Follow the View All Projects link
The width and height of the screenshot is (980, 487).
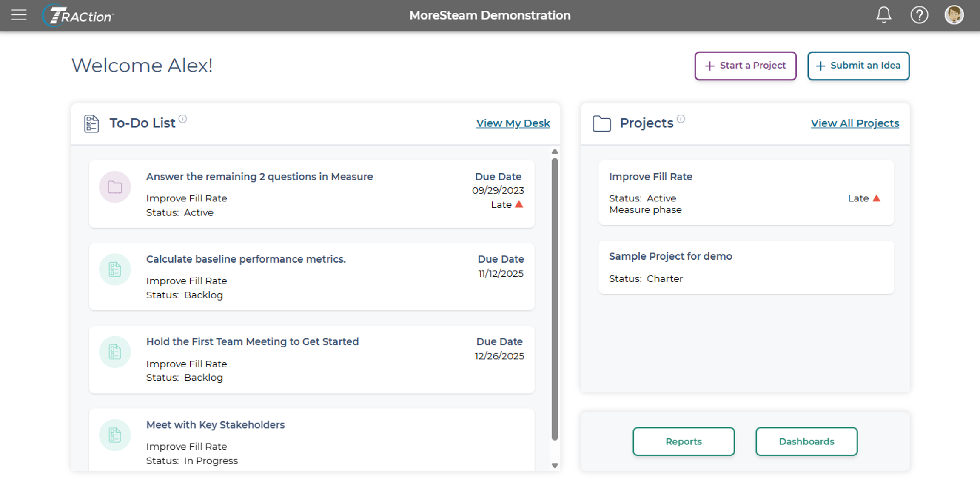[x=855, y=123]
